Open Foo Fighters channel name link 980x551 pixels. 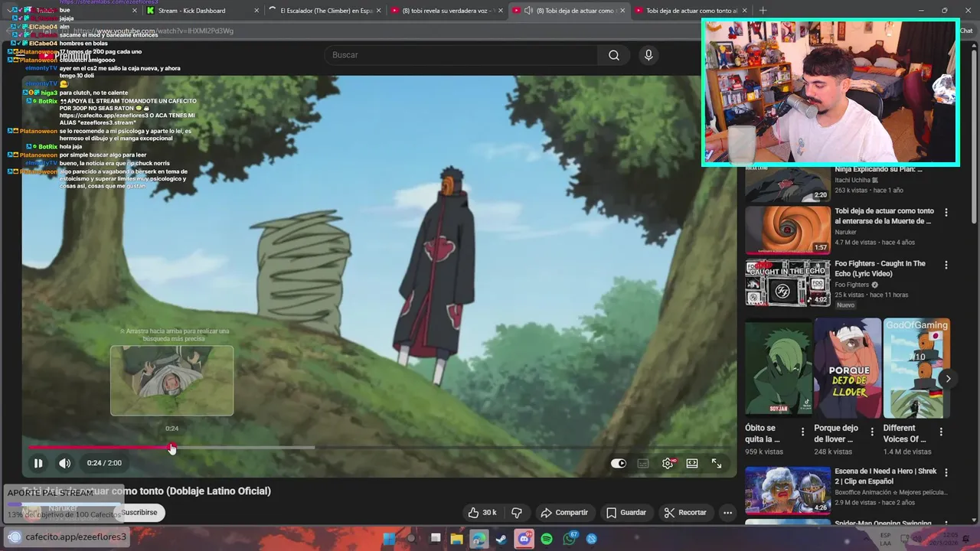point(851,285)
